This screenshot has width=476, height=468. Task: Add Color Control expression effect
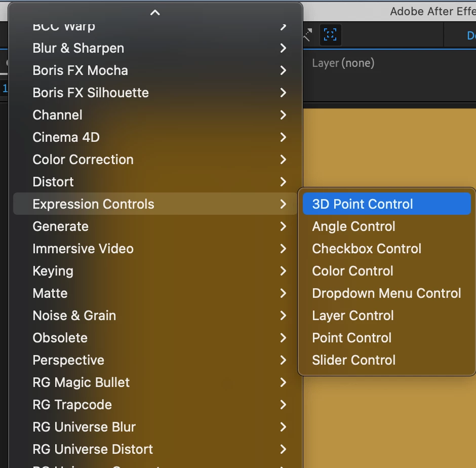point(386,271)
